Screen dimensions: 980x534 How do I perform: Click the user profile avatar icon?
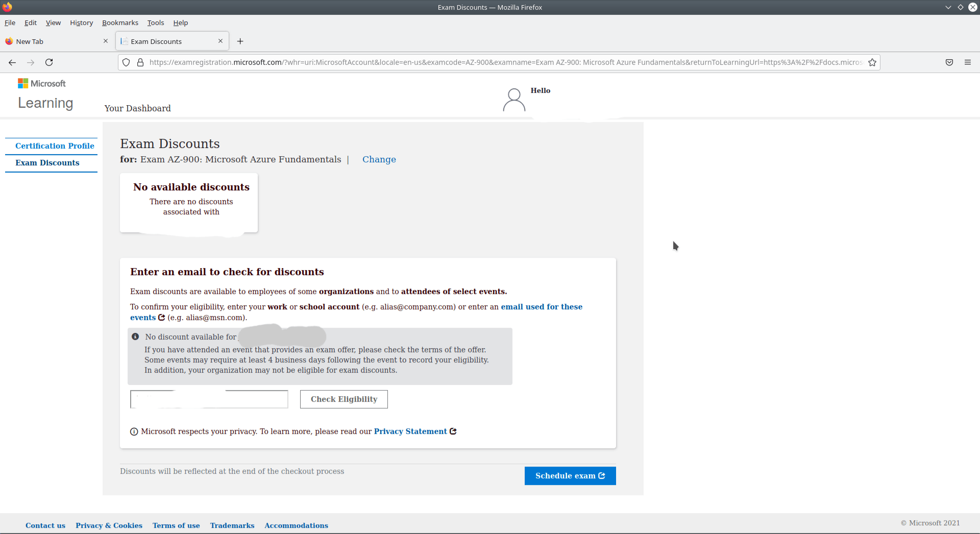coord(514,100)
